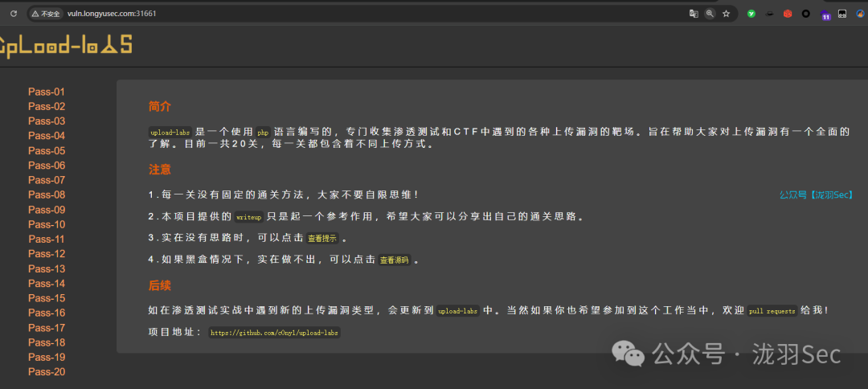Open the Pass-10 level
Image resolution: width=868 pixels, height=389 pixels.
click(x=47, y=225)
